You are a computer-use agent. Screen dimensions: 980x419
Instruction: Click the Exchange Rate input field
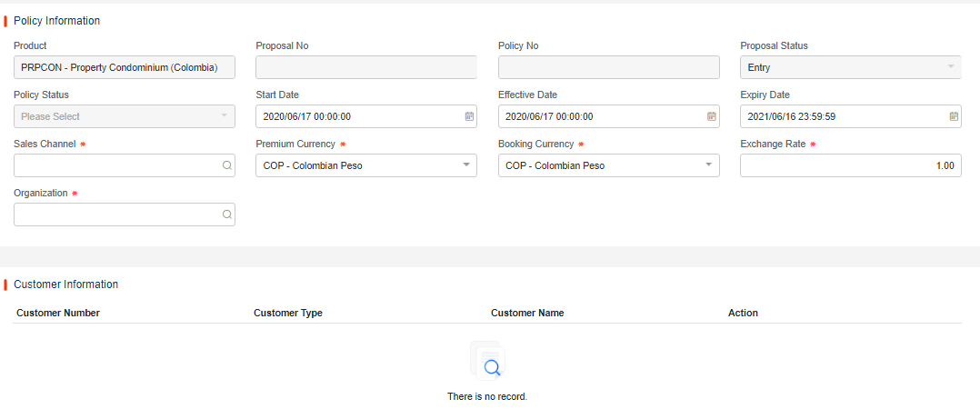pyautogui.click(x=850, y=165)
